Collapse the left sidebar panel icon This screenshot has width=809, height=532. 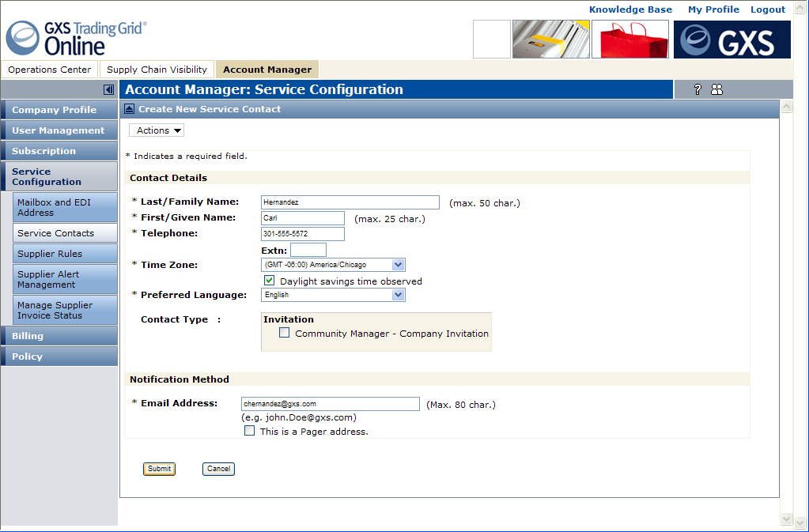pos(108,89)
